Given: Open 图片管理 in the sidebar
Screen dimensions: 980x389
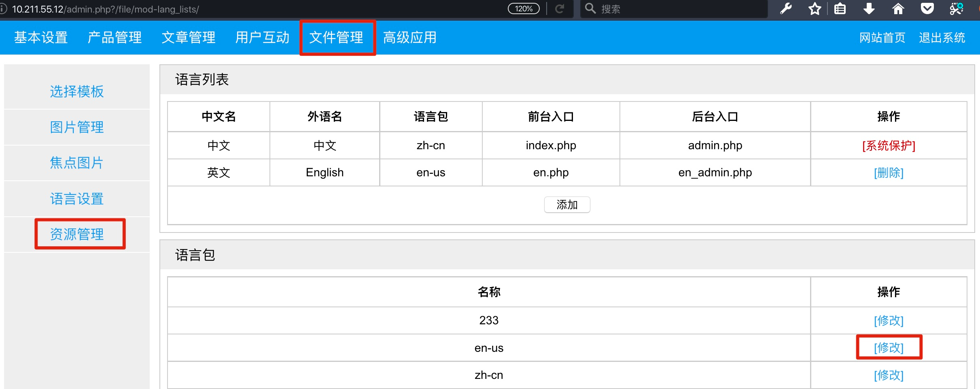Looking at the screenshot, I should 77,127.
